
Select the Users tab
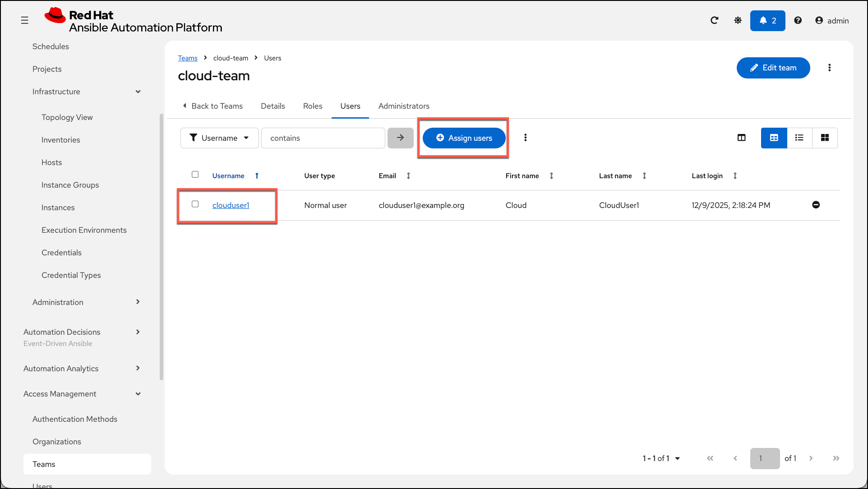pos(350,106)
